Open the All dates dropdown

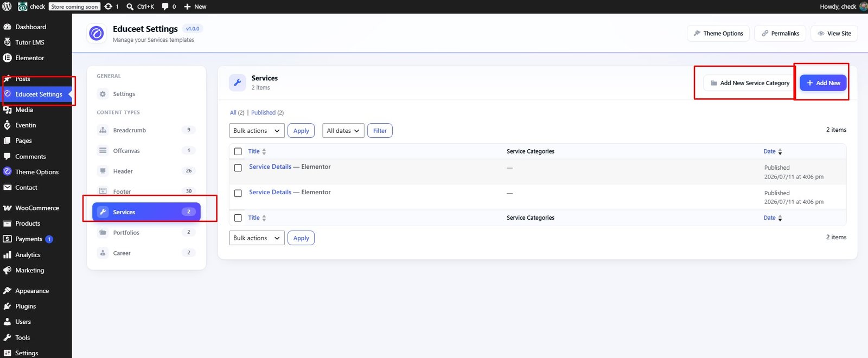pos(343,131)
